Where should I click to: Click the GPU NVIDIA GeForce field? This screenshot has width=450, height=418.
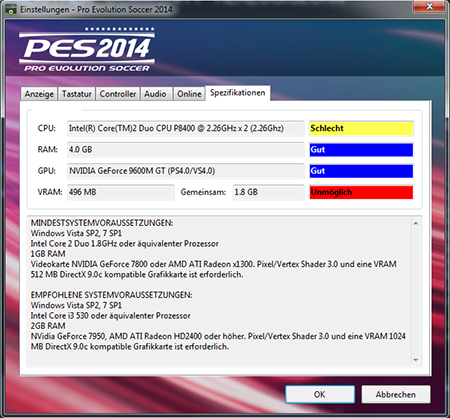click(185, 171)
